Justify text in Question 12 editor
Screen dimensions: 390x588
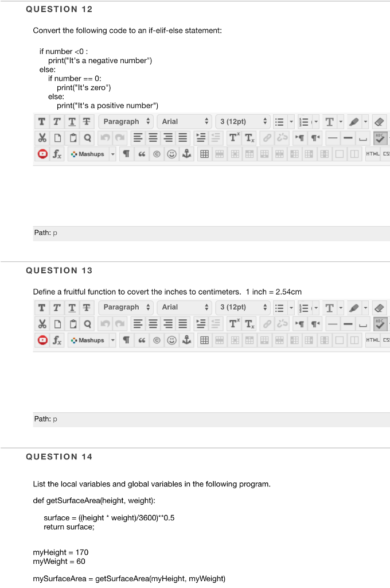(183, 138)
